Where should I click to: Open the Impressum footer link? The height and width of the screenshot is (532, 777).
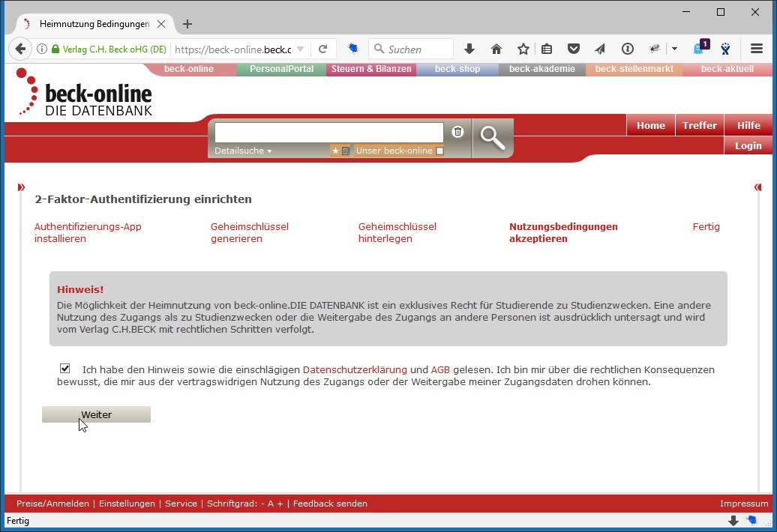[744, 504]
